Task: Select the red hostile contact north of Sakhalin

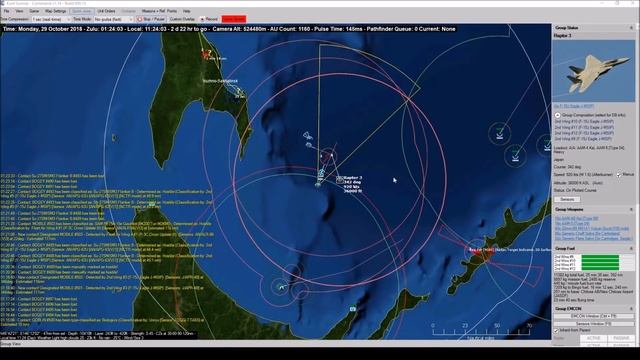Action: tap(206, 53)
